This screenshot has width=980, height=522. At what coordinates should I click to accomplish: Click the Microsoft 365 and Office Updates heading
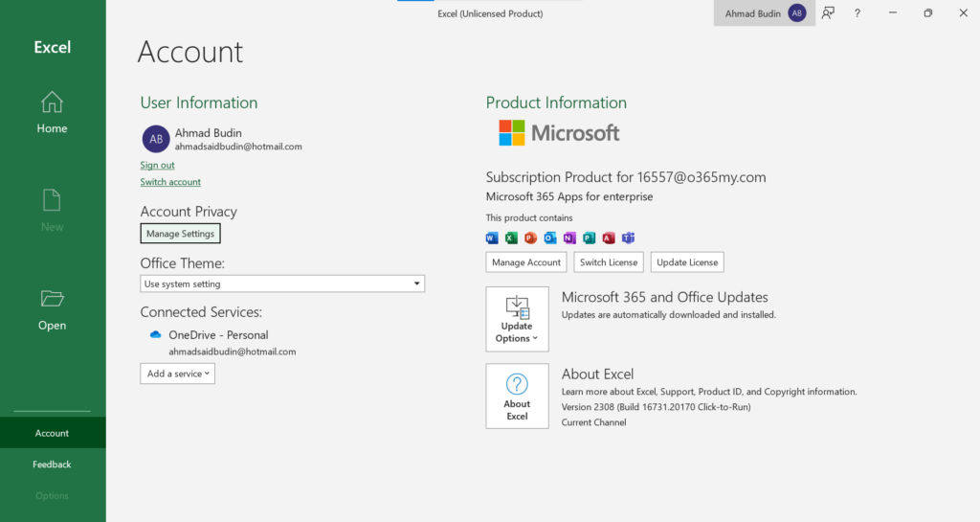pyautogui.click(x=664, y=297)
